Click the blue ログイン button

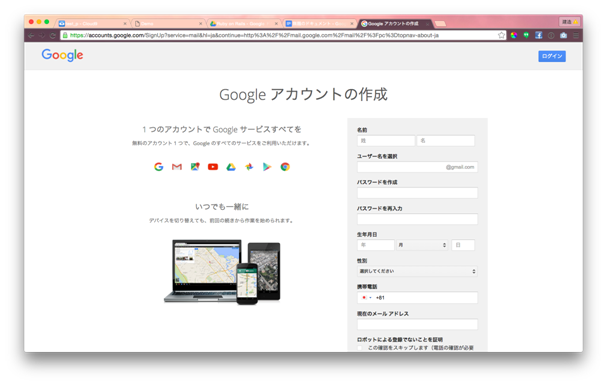point(552,56)
